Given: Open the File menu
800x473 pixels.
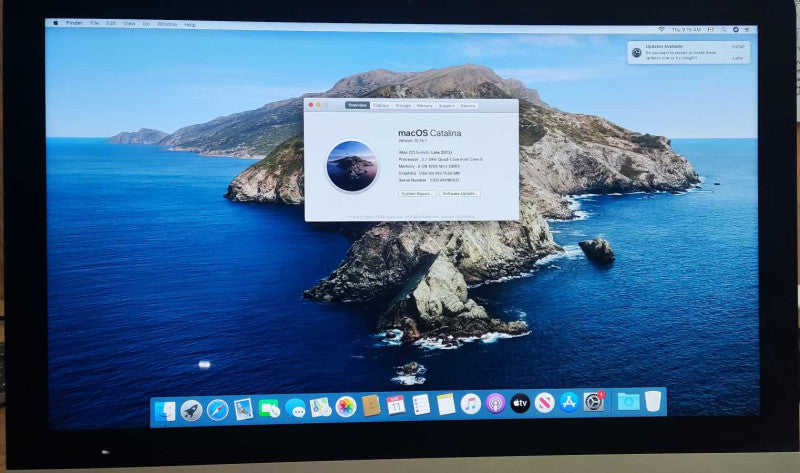Looking at the screenshot, I should [94, 23].
